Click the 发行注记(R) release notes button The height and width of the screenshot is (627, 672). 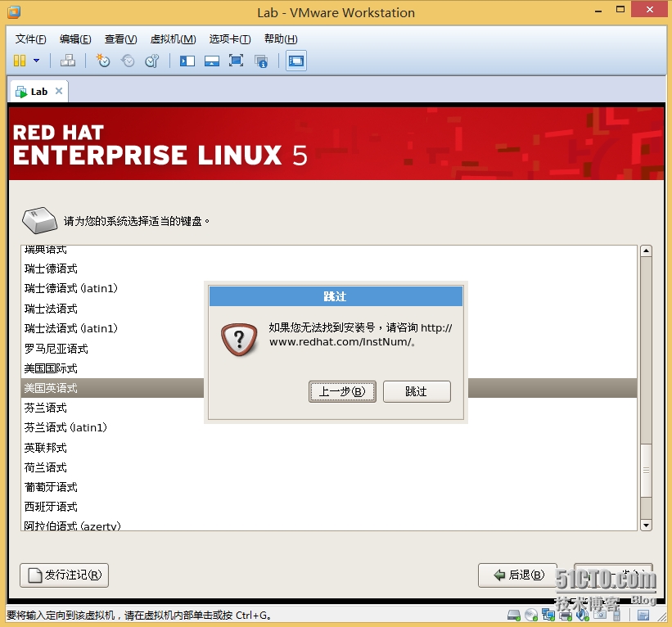[x=65, y=575]
